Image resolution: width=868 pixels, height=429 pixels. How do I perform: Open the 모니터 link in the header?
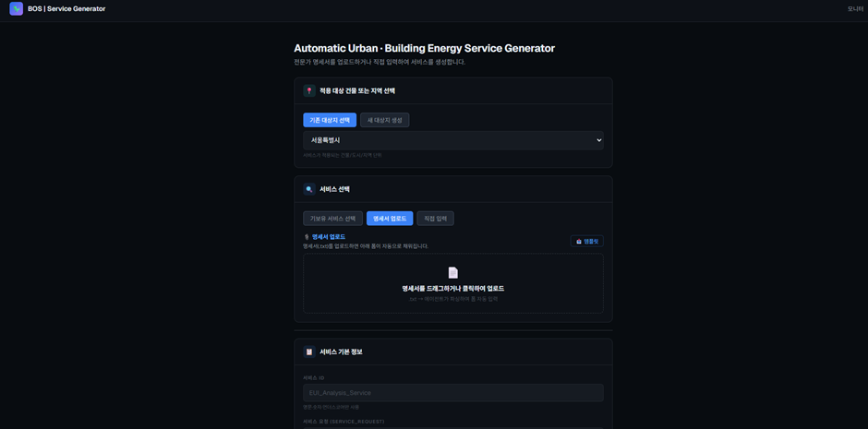(x=855, y=9)
